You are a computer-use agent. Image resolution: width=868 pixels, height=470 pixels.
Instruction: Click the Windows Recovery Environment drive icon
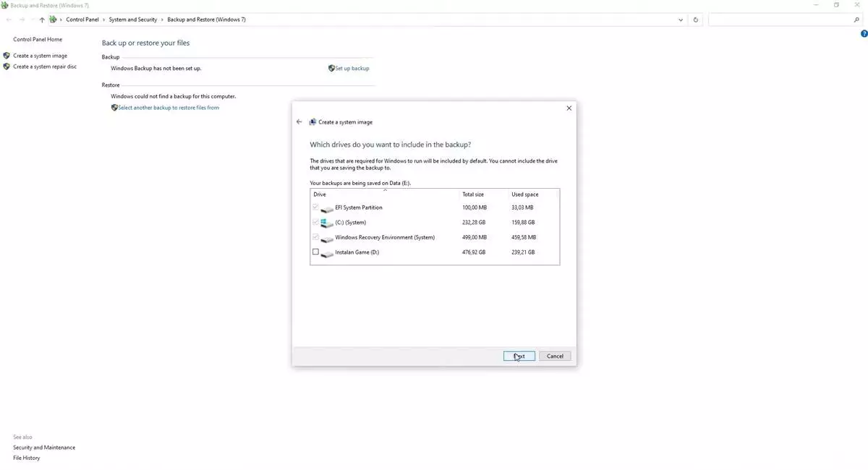pos(327,238)
